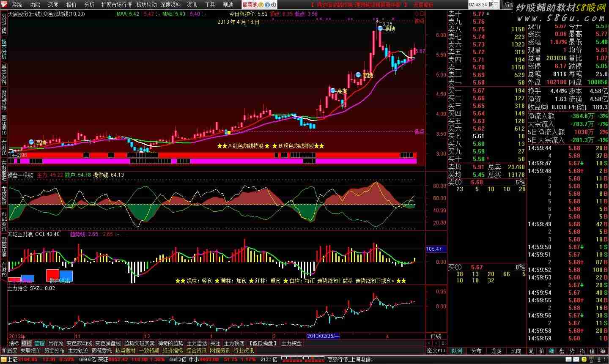Click the 股票池 button
This screenshot has width=609, height=364.
pyautogui.click(x=249, y=5)
